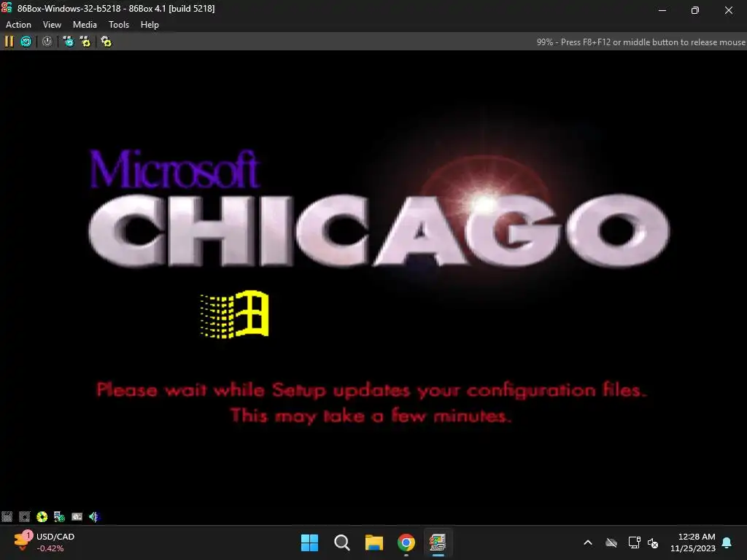
Task: Minimize the 86Box window
Action: pyautogui.click(x=662, y=10)
